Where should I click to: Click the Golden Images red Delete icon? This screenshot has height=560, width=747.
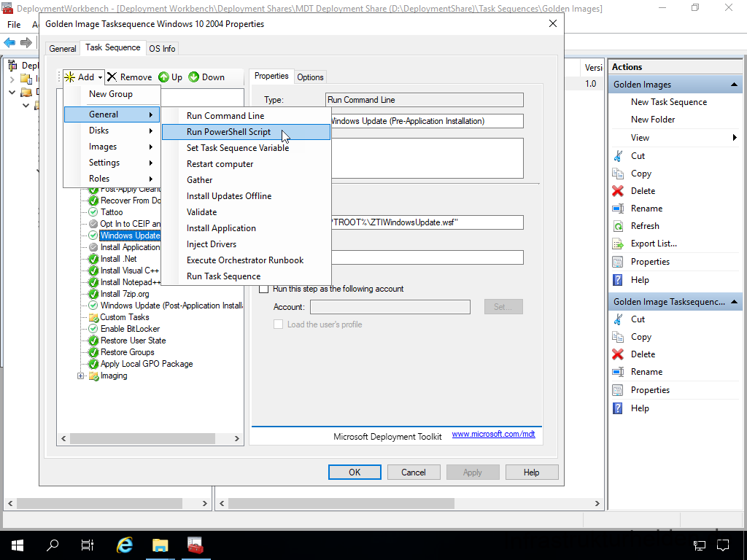618,191
